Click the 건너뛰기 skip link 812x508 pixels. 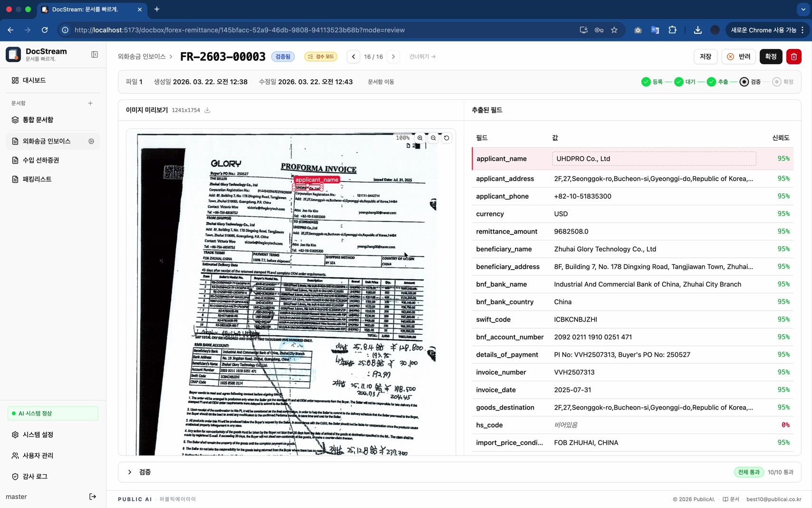(x=422, y=57)
